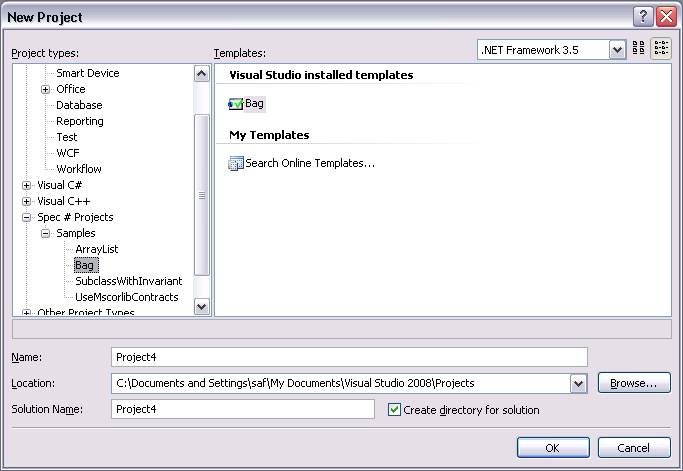
Task: Switch templates to small icons view
Action: [661, 48]
